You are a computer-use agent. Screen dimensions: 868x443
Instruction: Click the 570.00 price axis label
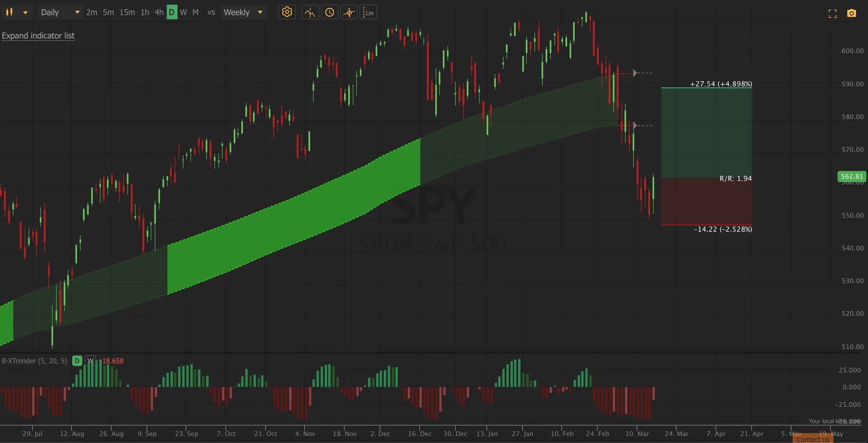point(852,149)
